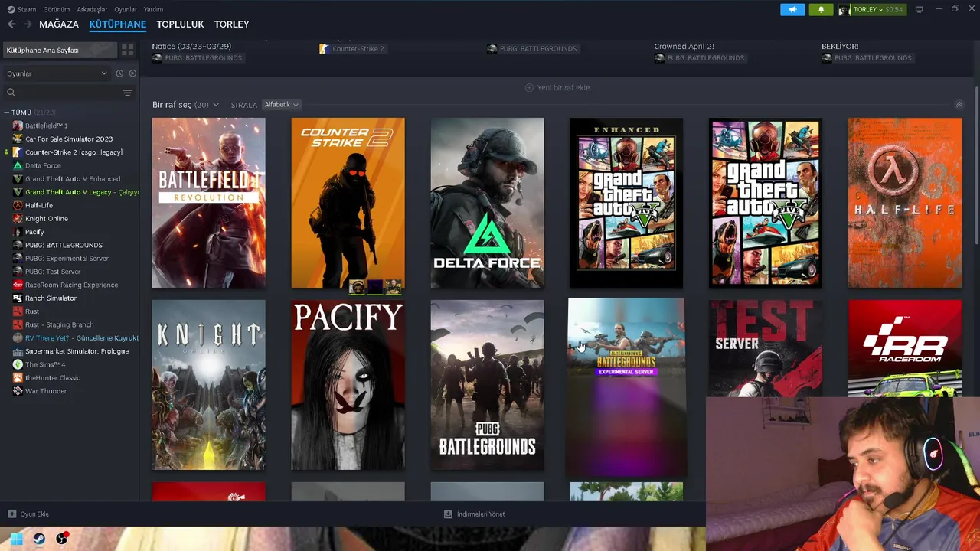This screenshot has height=551, width=980.
Task: Select Ranch Simulator in sidebar list
Action: pos(51,298)
